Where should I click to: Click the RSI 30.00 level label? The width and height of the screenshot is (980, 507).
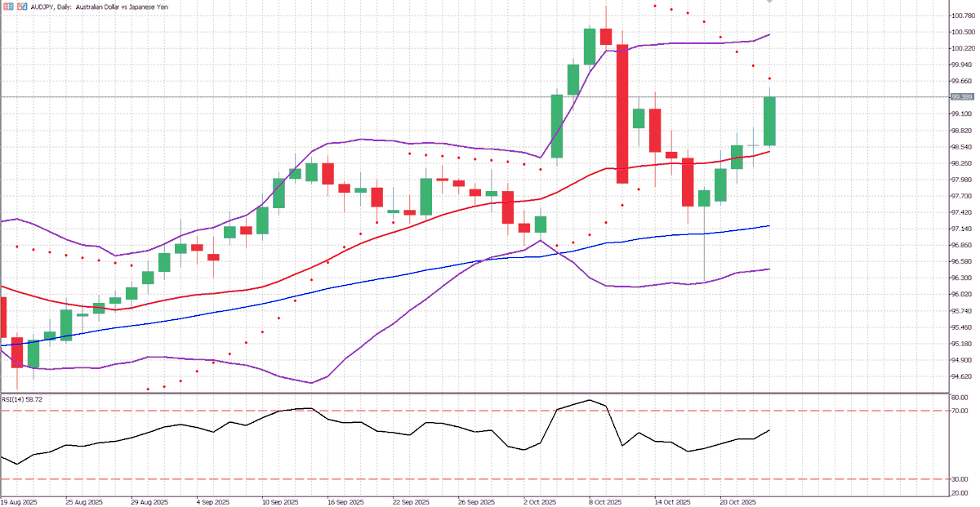click(960, 479)
